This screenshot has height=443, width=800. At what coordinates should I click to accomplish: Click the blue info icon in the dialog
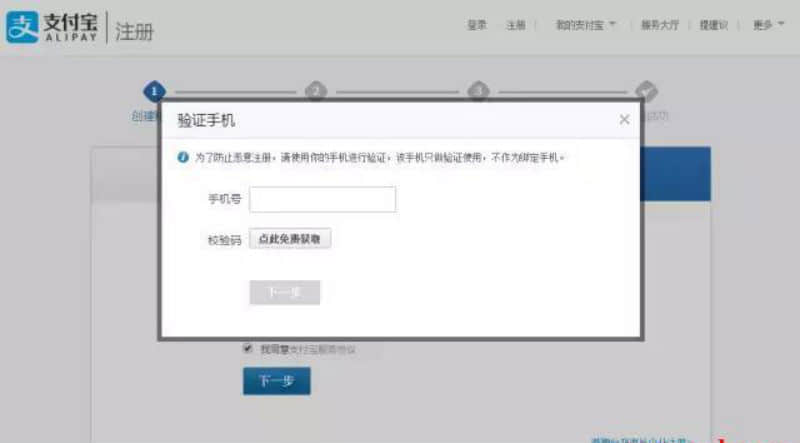183,157
